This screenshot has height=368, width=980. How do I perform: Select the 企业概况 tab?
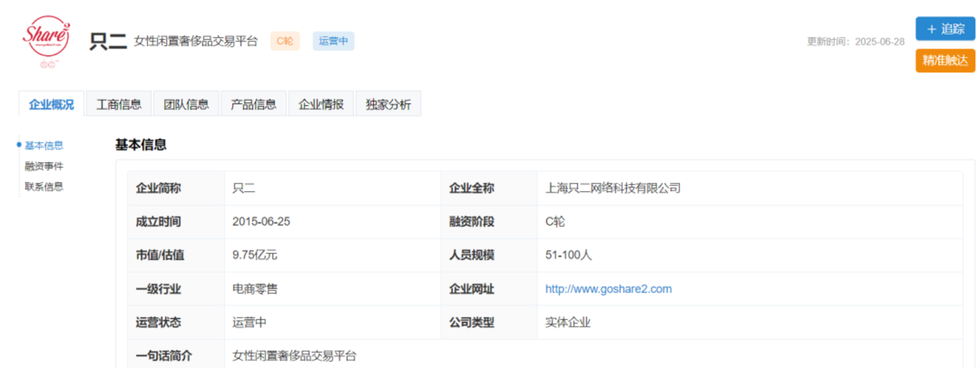(x=51, y=104)
